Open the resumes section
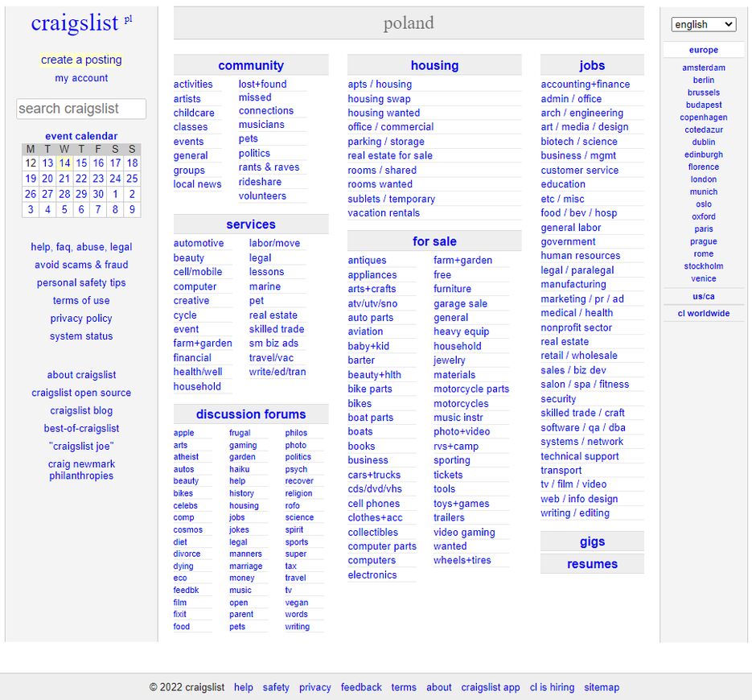The height and width of the screenshot is (700, 752). [592, 564]
